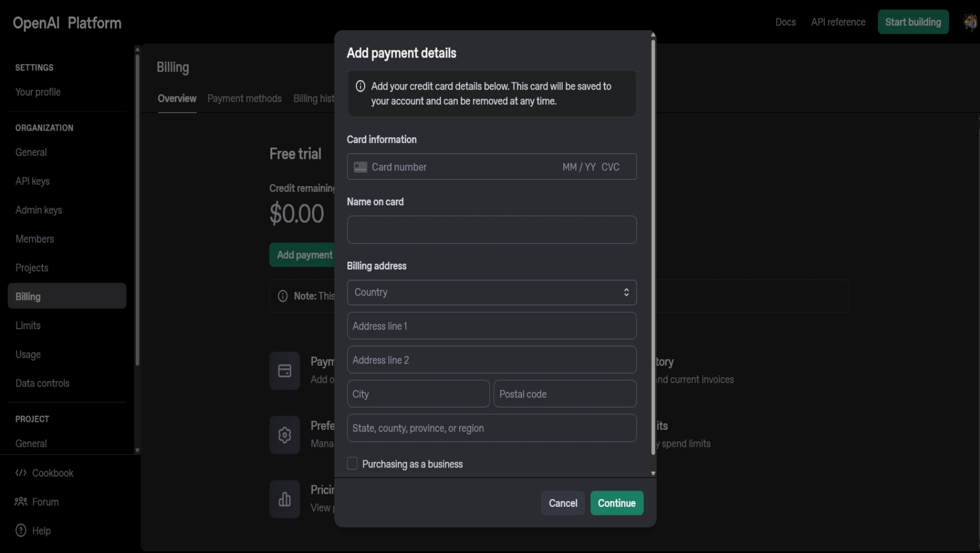Image resolution: width=980 pixels, height=553 pixels.
Task: Click the MM / YY expiry field
Action: (578, 167)
